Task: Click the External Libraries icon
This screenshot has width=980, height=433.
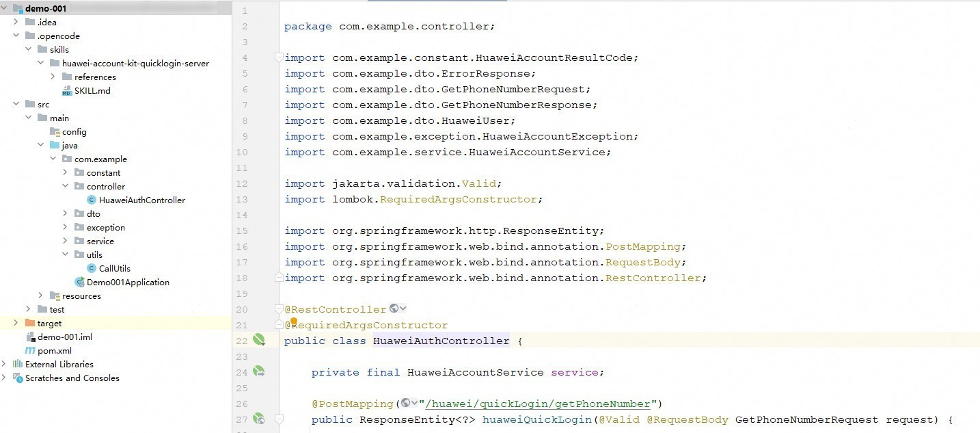Action: [18, 364]
